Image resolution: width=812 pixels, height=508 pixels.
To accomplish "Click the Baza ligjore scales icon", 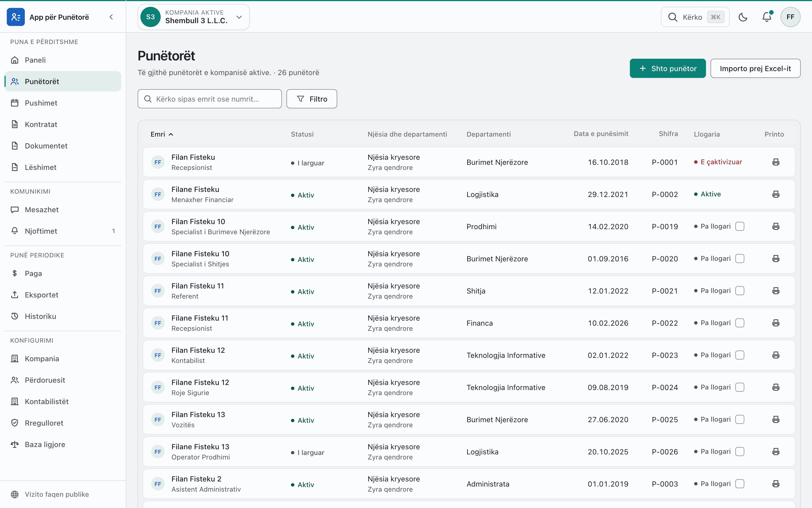I will click(15, 444).
